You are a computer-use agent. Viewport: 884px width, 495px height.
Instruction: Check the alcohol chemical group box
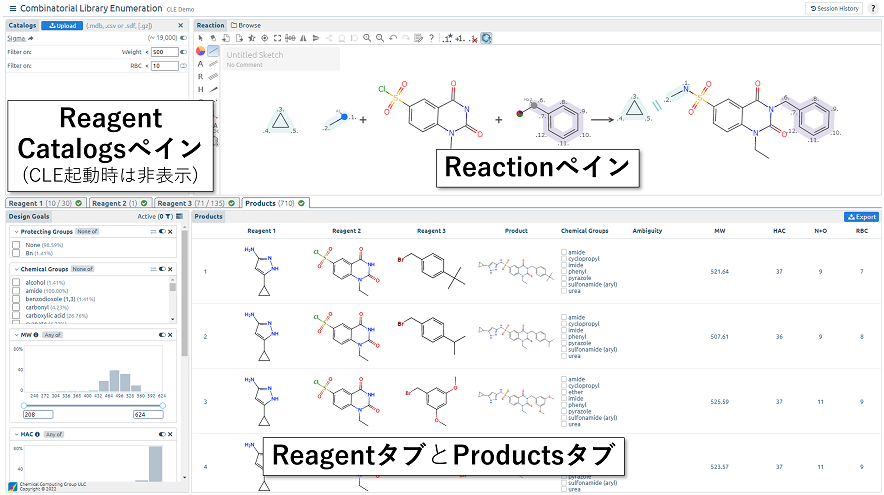[16, 282]
